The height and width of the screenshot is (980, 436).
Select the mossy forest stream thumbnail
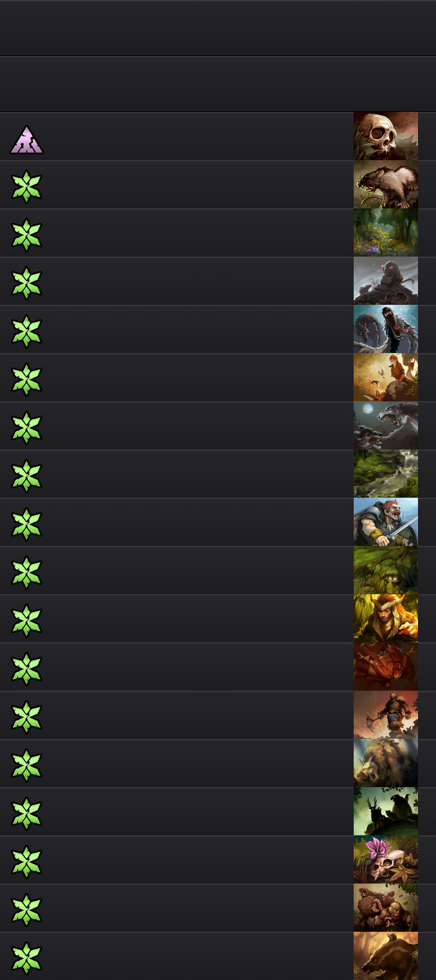click(x=386, y=474)
